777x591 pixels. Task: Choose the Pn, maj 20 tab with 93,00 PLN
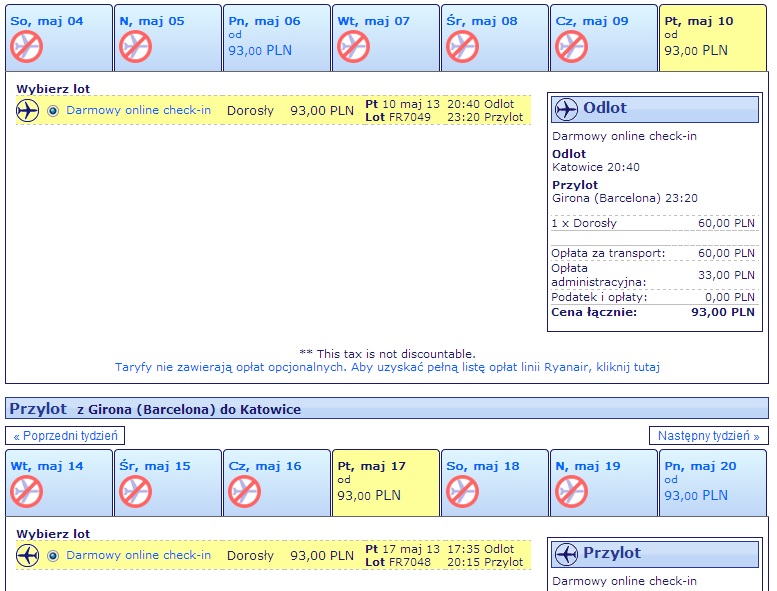pos(713,483)
